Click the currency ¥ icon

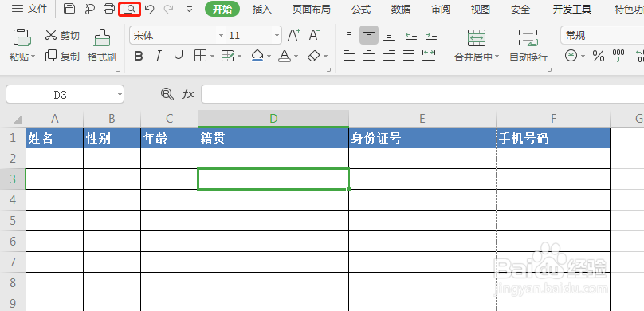click(x=571, y=56)
